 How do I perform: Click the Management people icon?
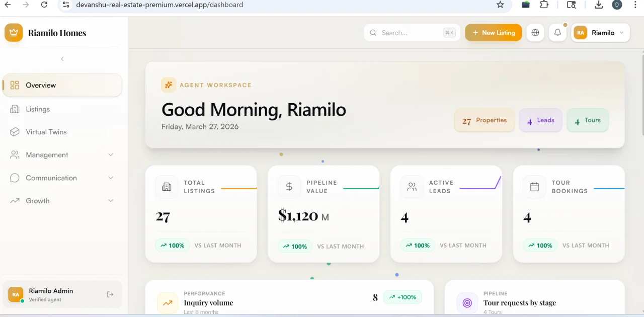coord(15,155)
